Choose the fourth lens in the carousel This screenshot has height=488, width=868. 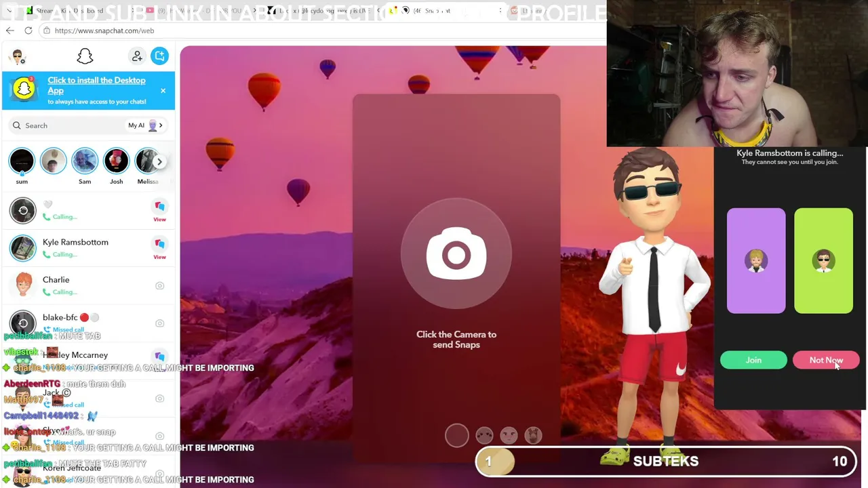[533, 435]
